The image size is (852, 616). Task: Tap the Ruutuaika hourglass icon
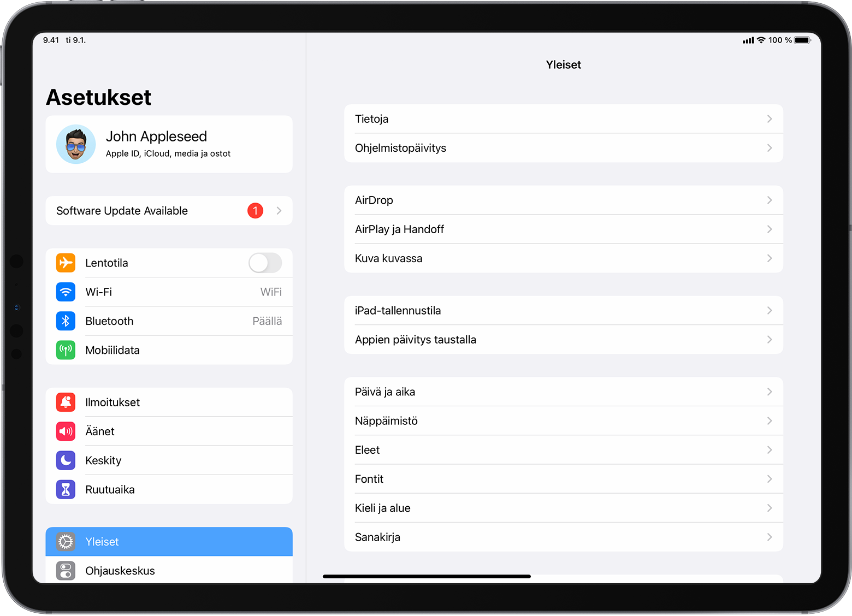pos(66,490)
